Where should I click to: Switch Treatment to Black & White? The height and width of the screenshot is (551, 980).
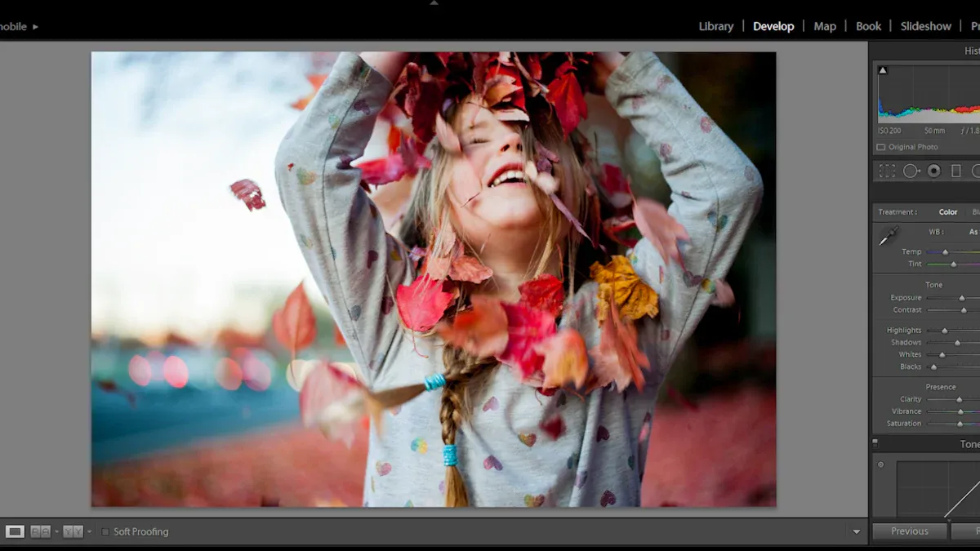[976, 211]
